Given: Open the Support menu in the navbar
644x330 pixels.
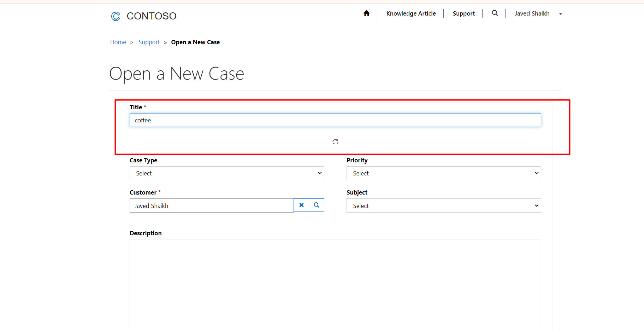Looking at the screenshot, I should pyautogui.click(x=463, y=13).
